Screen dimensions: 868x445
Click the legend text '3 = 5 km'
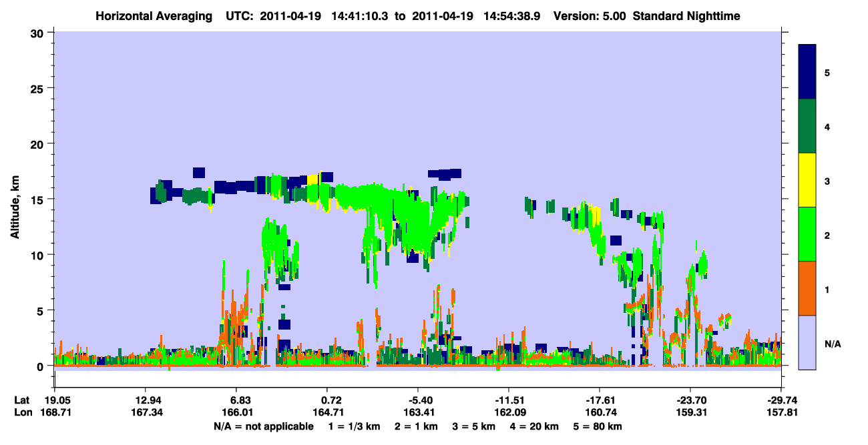pyautogui.click(x=475, y=426)
